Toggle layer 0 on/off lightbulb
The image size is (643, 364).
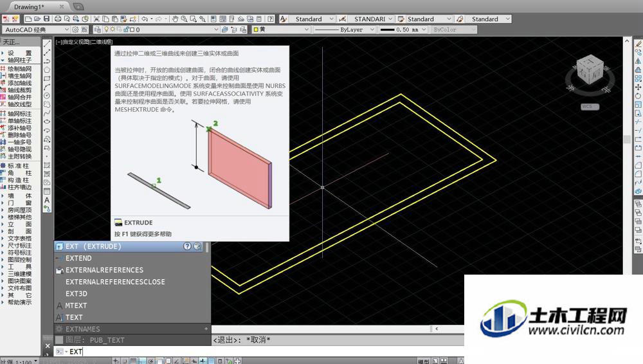[107, 30]
